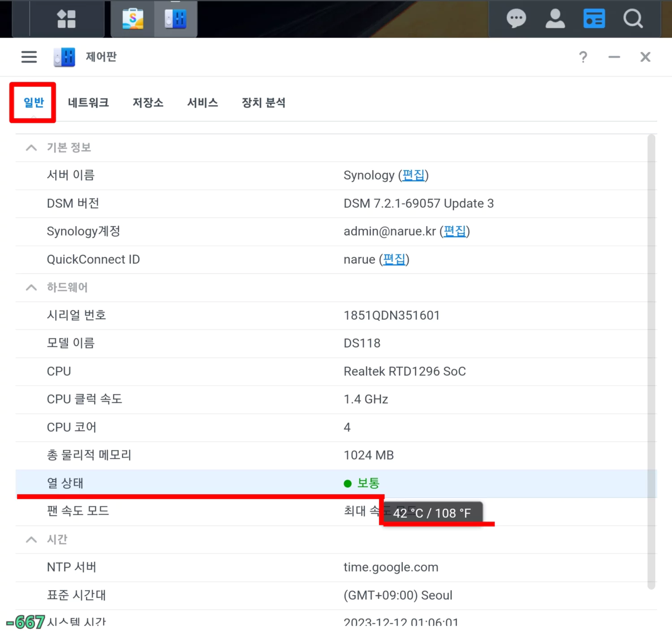The image size is (672, 637).
Task: Open the DSM search magnifier
Action: click(633, 19)
